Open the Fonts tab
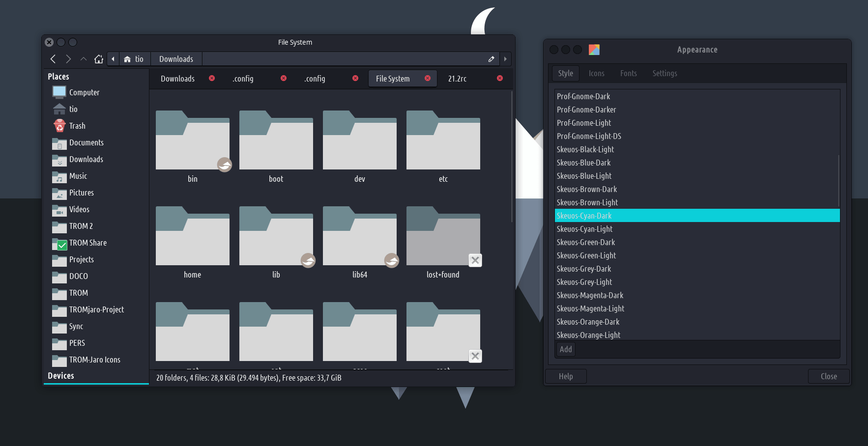This screenshot has width=868, height=446. (628, 73)
